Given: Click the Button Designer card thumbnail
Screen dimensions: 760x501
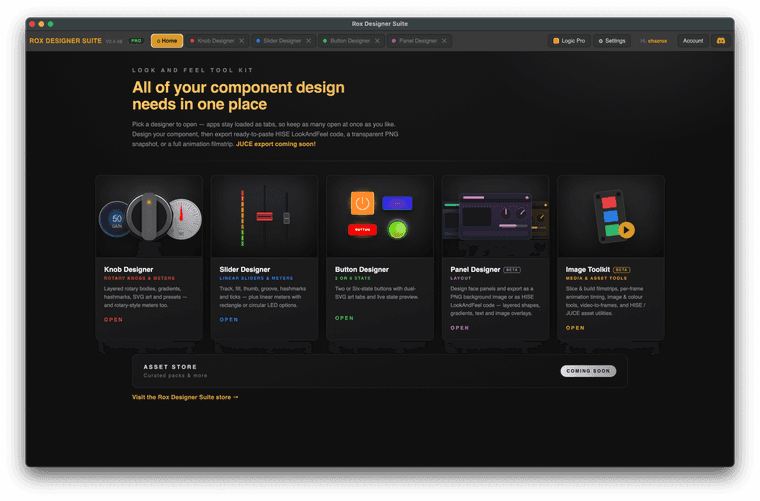Looking at the screenshot, I should point(380,217).
